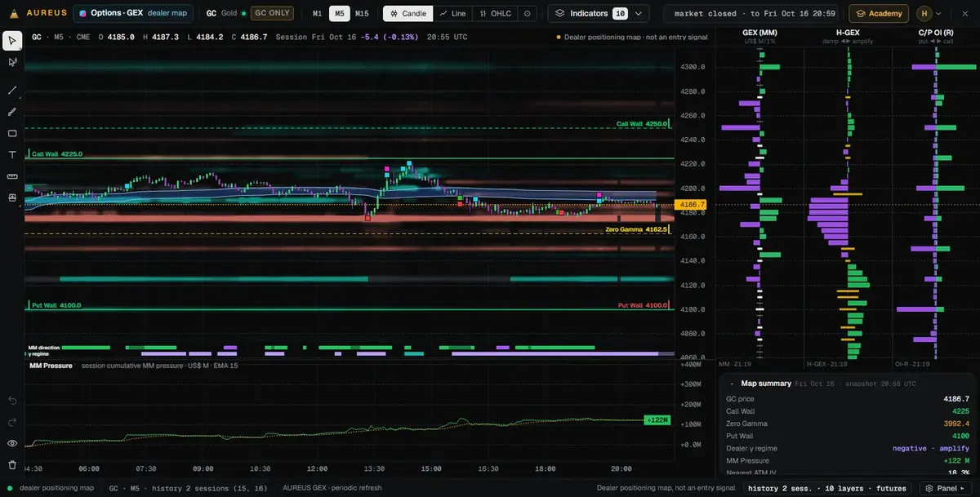Switch to the M1 timeframe
Viewport: 980px width, 497px height.
click(318, 14)
